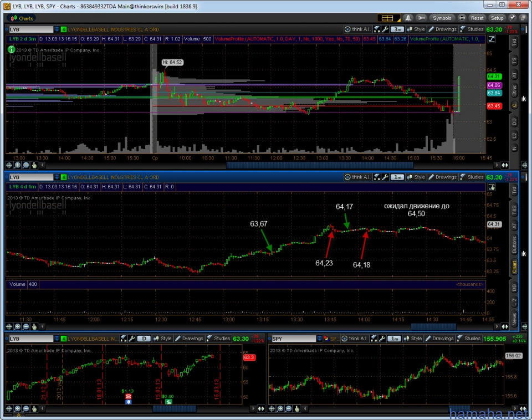
Task: Click the daily LYB chart scrollbar thumb
Action: [174, 408]
